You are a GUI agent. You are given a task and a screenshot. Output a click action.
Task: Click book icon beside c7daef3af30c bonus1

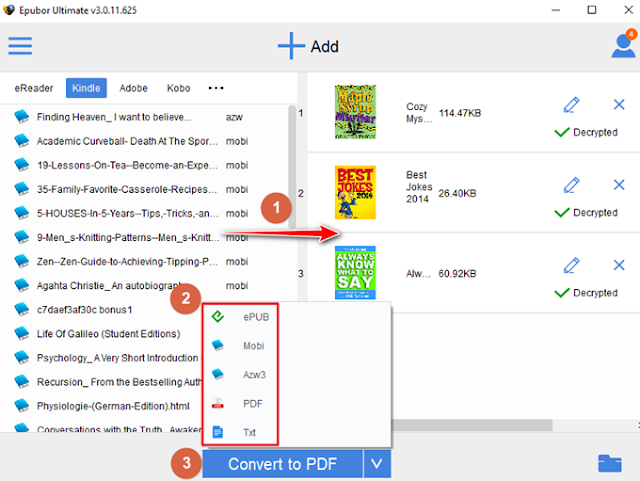point(22,310)
